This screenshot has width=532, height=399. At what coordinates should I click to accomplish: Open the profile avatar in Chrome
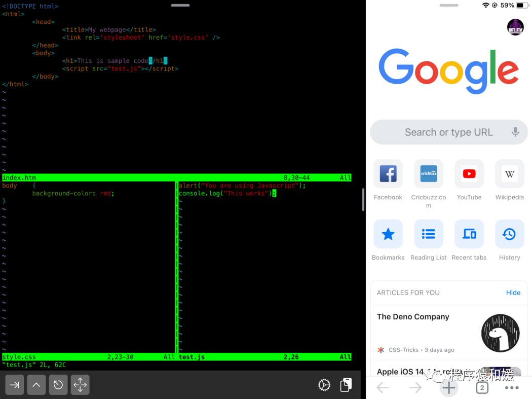coord(515,27)
